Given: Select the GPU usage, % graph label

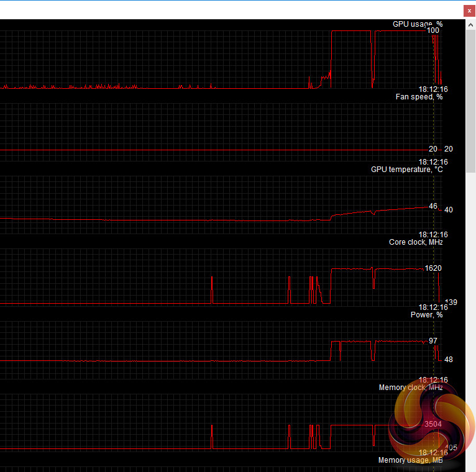Looking at the screenshot, I should (x=418, y=24).
